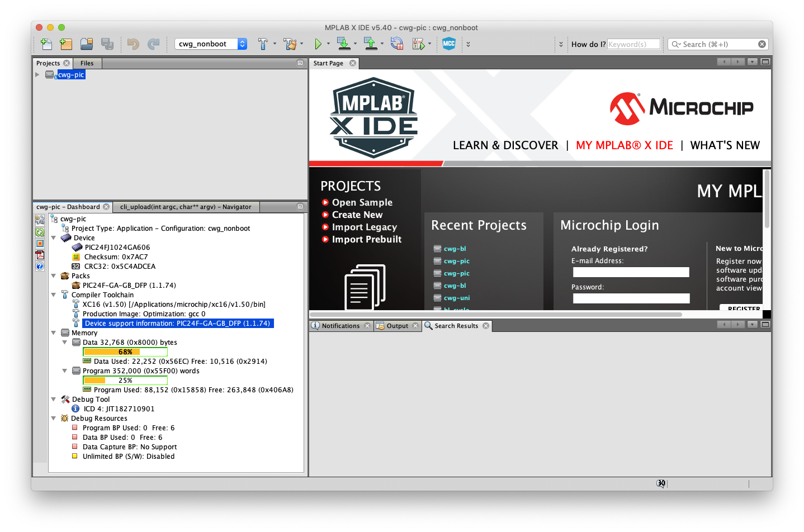This screenshot has width=804, height=532.
Task: Open the dropdown arrow next to the Build hammer
Action: [275, 44]
